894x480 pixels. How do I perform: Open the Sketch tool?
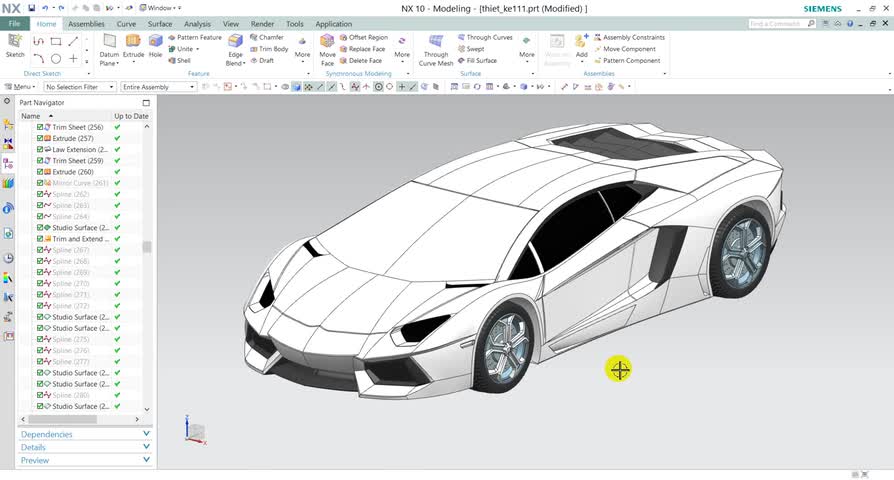[x=15, y=46]
